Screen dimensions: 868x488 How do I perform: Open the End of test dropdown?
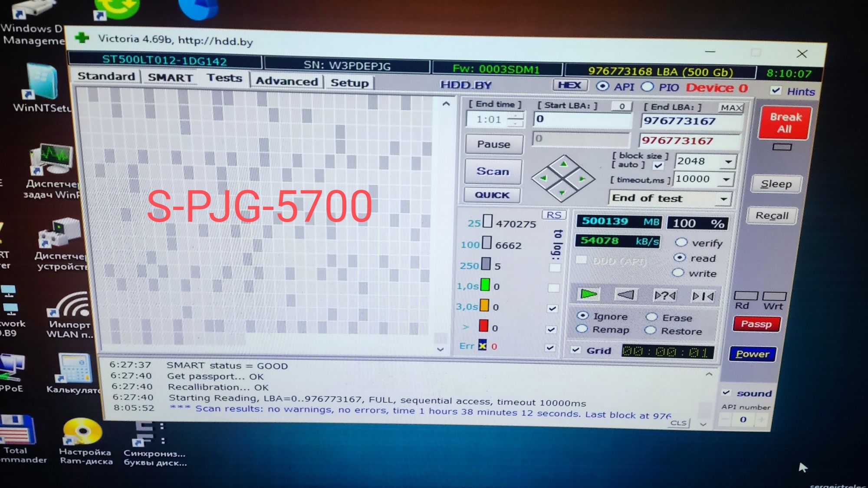coord(723,199)
